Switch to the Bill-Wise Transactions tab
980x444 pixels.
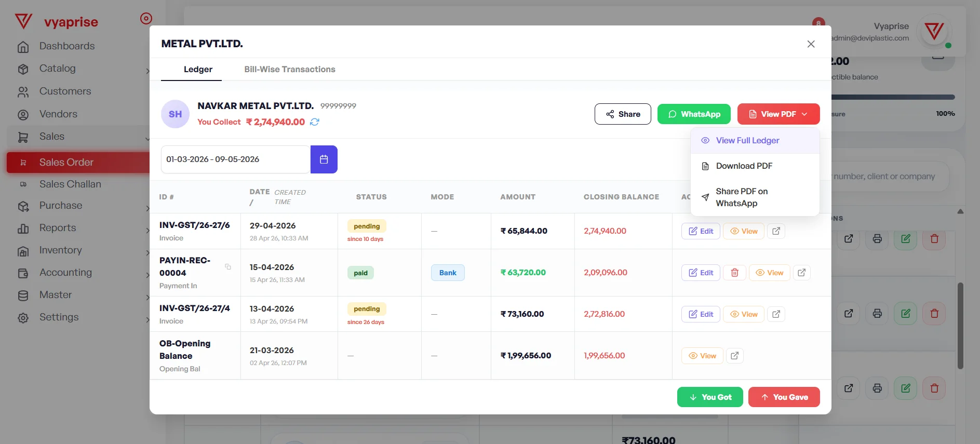click(x=290, y=69)
